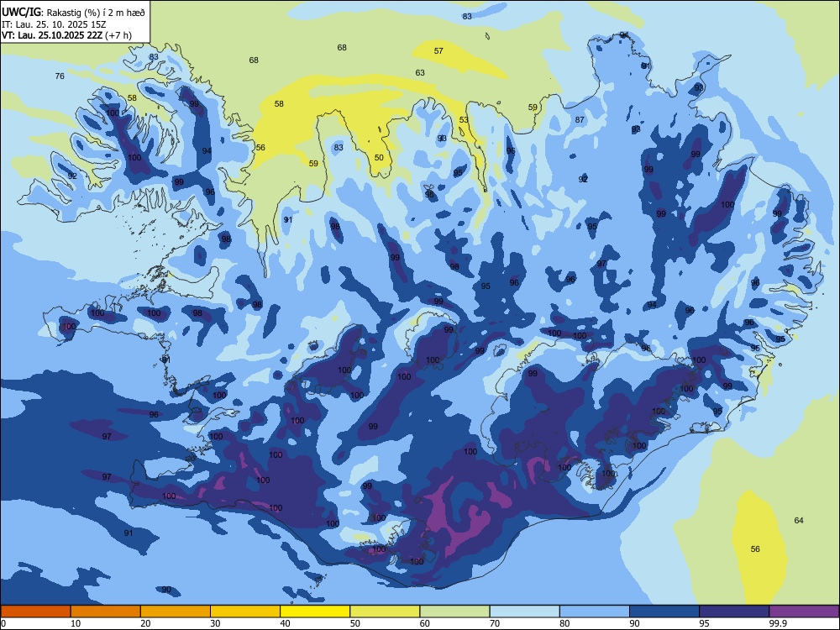Click the legend scale label '99.9'

pos(778,623)
